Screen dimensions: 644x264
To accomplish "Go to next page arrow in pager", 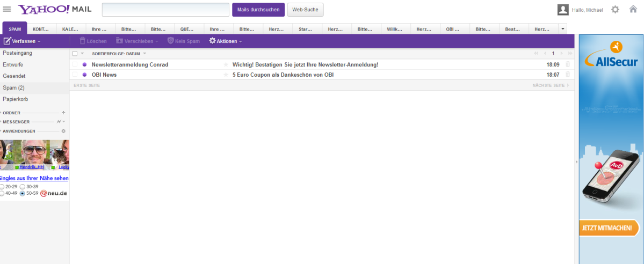I will pyautogui.click(x=561, y=53).
